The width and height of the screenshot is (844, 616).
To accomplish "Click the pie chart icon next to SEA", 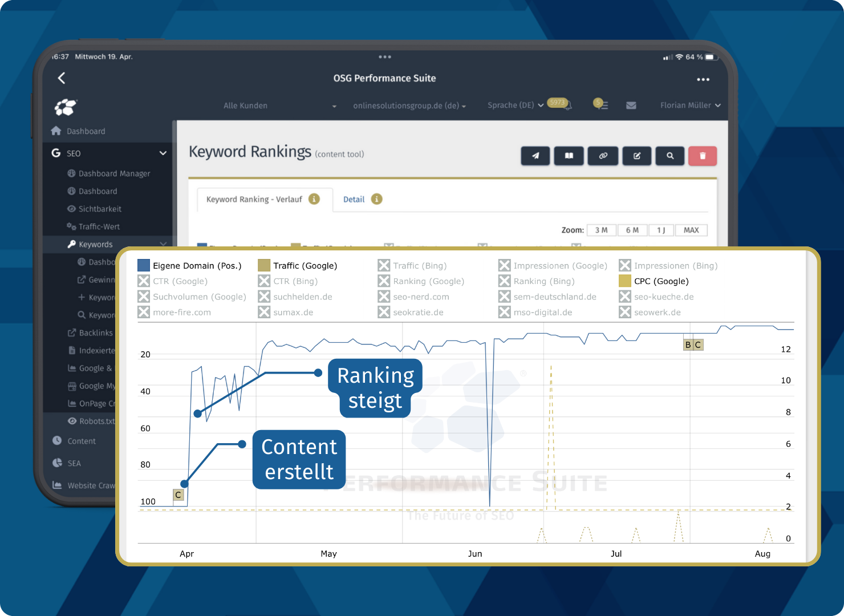I will point(57,463).
